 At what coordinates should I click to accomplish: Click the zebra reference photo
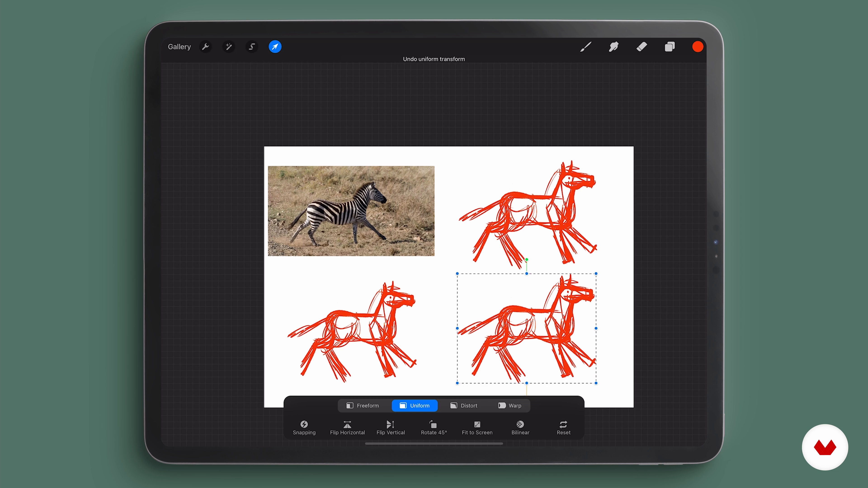point(351,211)
